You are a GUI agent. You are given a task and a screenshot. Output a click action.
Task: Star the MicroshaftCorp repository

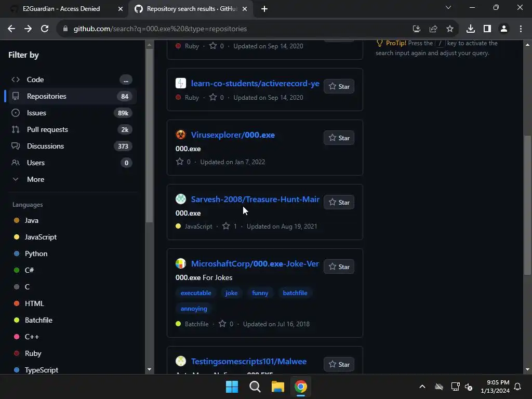[339, 267]
